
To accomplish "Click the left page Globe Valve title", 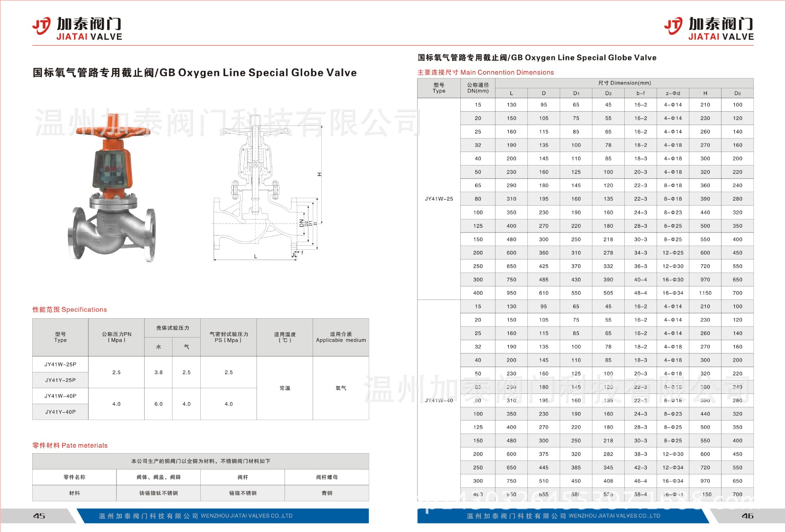I will (x=195, y=73).
